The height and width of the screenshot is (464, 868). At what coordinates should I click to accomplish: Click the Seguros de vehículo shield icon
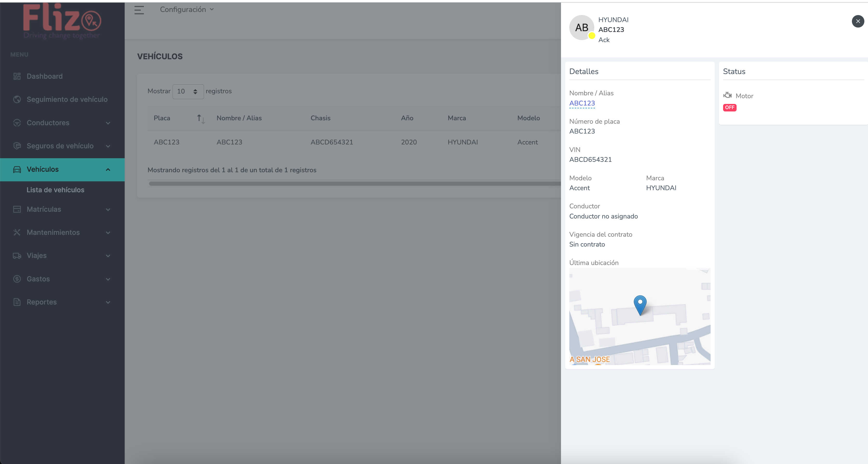pos(17,146)
